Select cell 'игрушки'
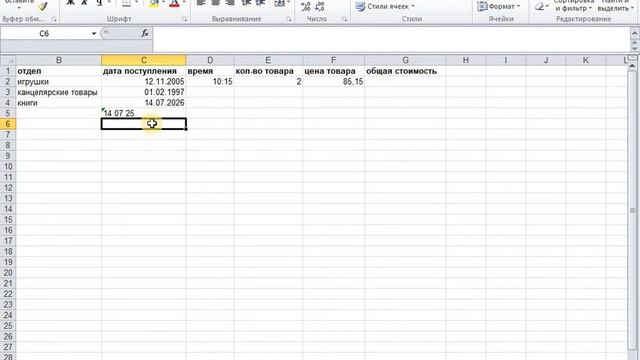 coord(58,82)
